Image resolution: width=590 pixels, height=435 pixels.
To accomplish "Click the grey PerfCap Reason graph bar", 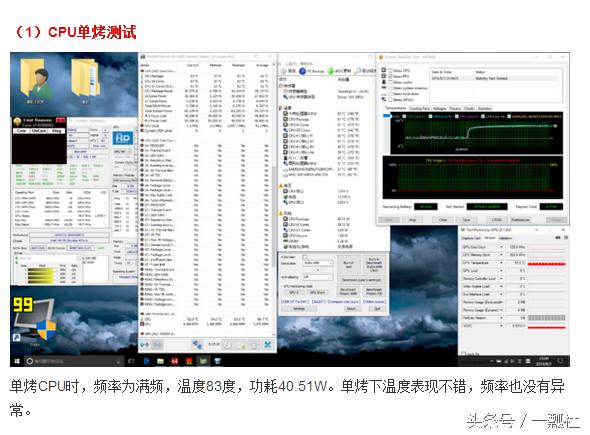I will click(546, 318).
